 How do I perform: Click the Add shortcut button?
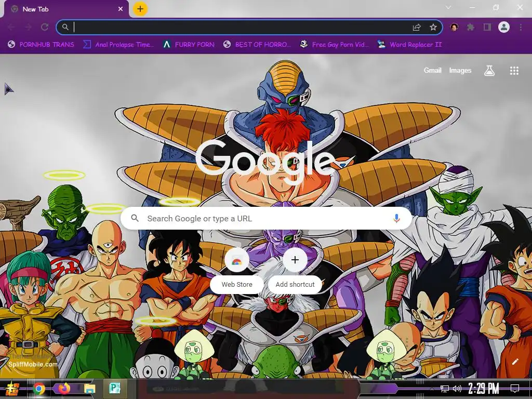coord(295,270)
